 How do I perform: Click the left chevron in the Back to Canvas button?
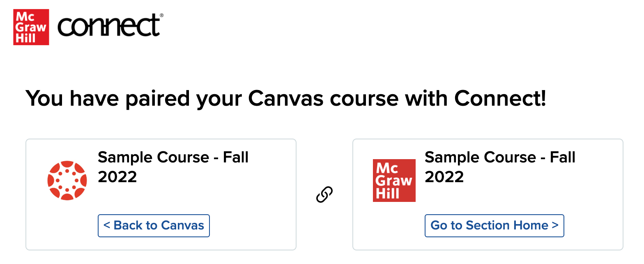(107, 226)
